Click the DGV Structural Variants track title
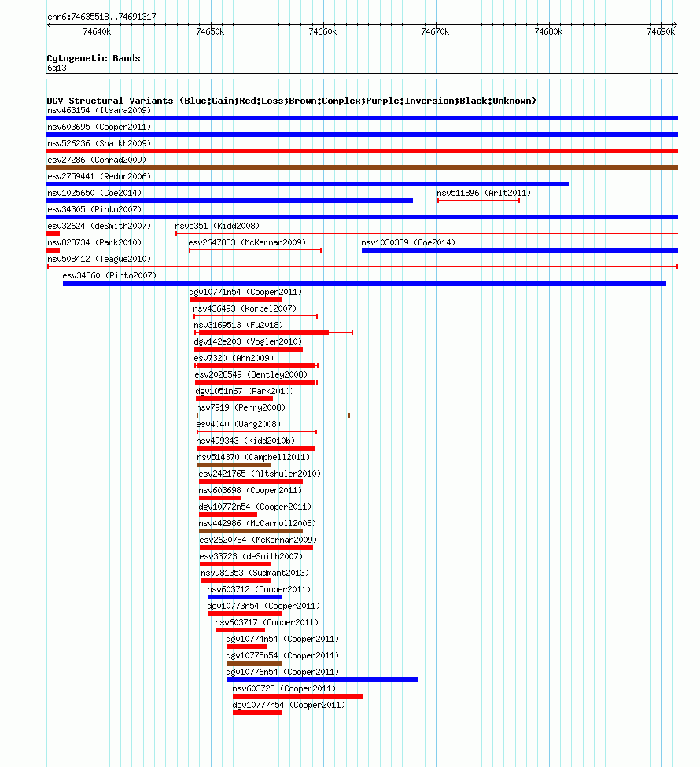700x767 pixels. [x=292, y=101]
